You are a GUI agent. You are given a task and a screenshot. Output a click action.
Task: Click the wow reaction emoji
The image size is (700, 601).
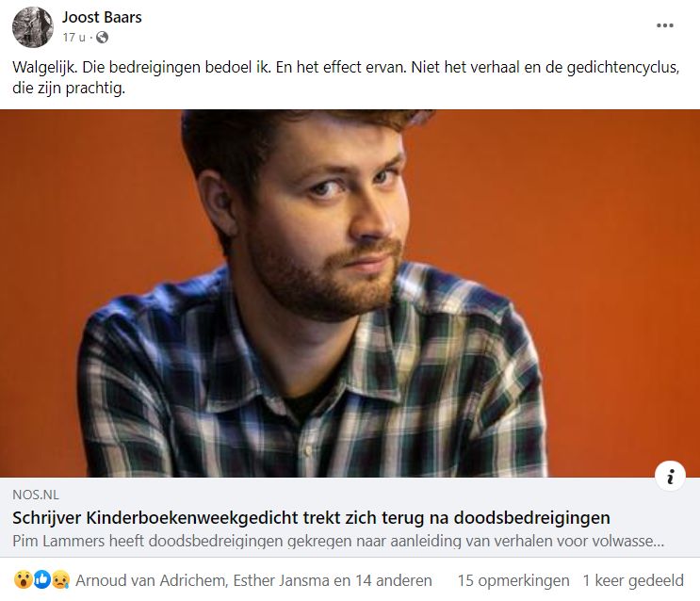pyautogui.click(x=23, y=580)
